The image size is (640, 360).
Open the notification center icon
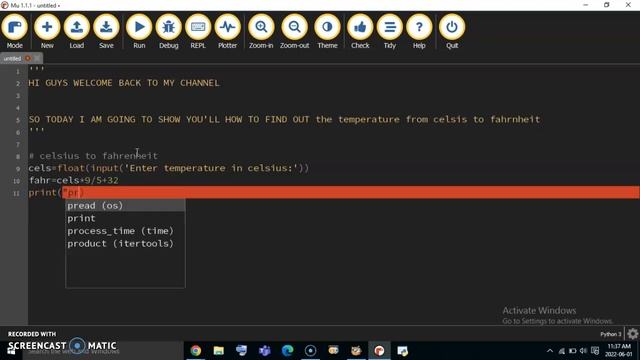(x=595, y=351)
